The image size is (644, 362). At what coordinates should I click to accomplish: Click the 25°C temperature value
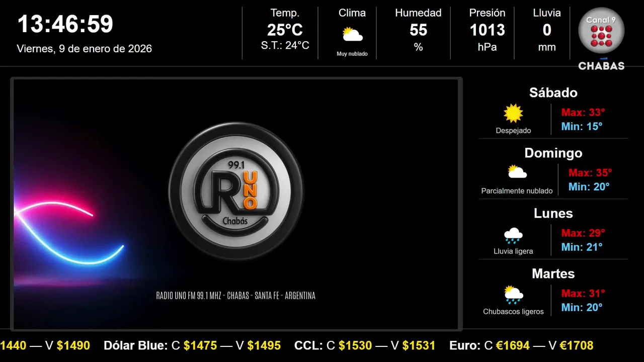click(285, 30)
